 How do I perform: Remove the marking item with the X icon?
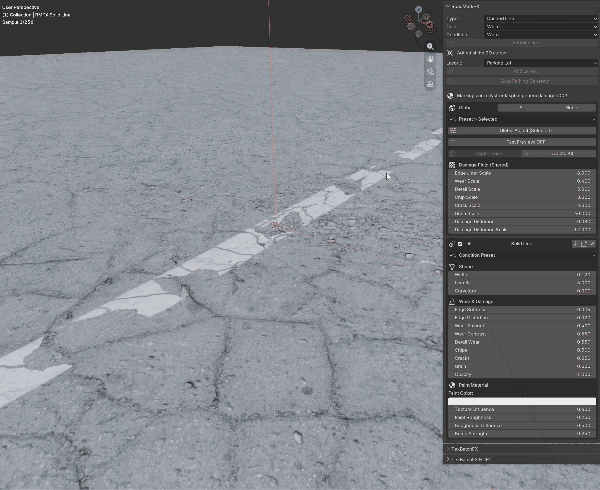click(x=592, y=244)
